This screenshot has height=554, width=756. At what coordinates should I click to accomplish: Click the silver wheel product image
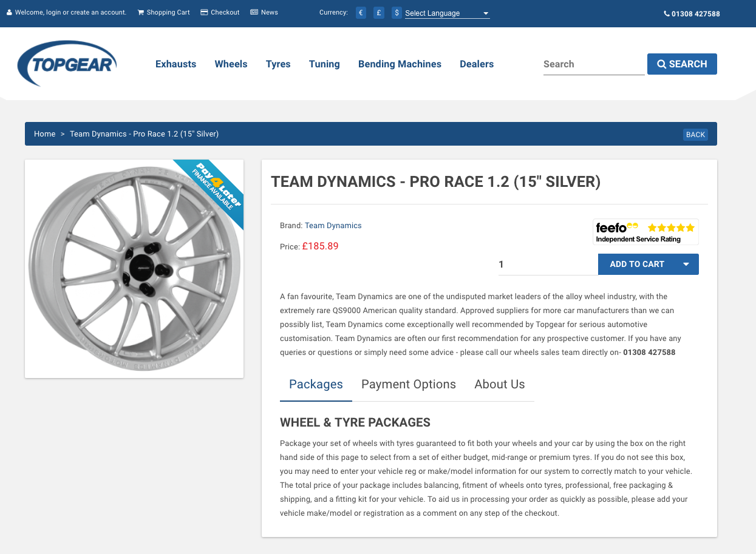pos(134,269)
